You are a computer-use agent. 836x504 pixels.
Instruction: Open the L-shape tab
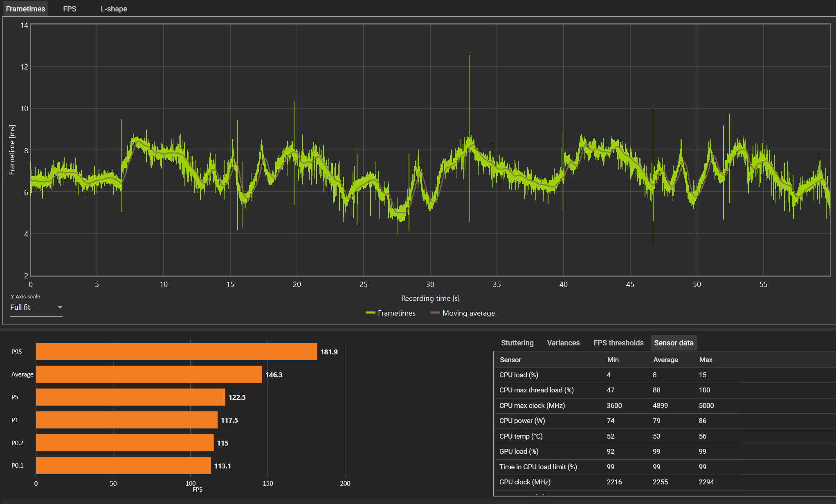114,9
